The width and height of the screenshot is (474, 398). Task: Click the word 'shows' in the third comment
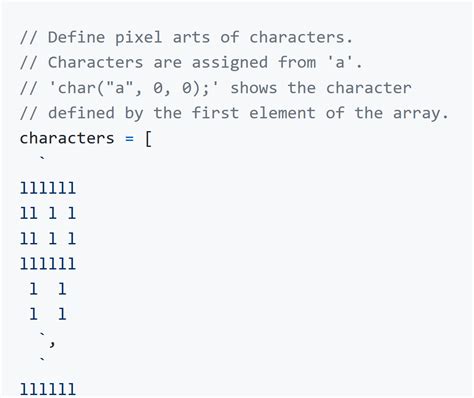point(254,88)
